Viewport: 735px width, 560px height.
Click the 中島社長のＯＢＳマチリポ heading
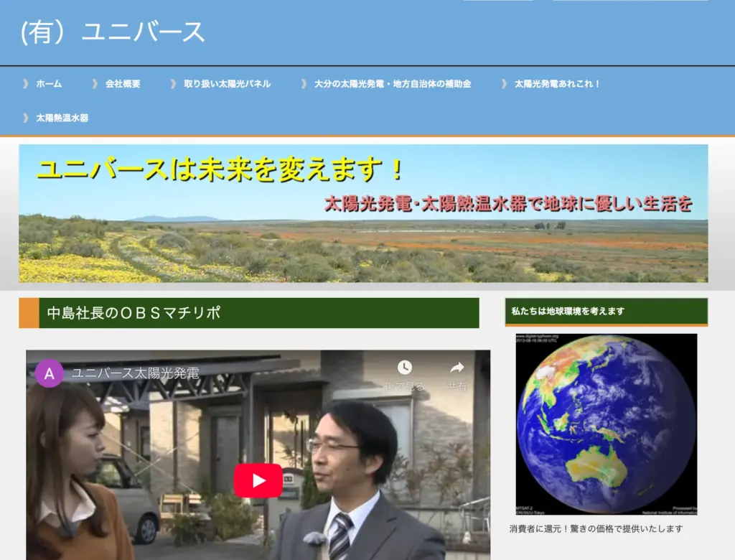point(134,313)
